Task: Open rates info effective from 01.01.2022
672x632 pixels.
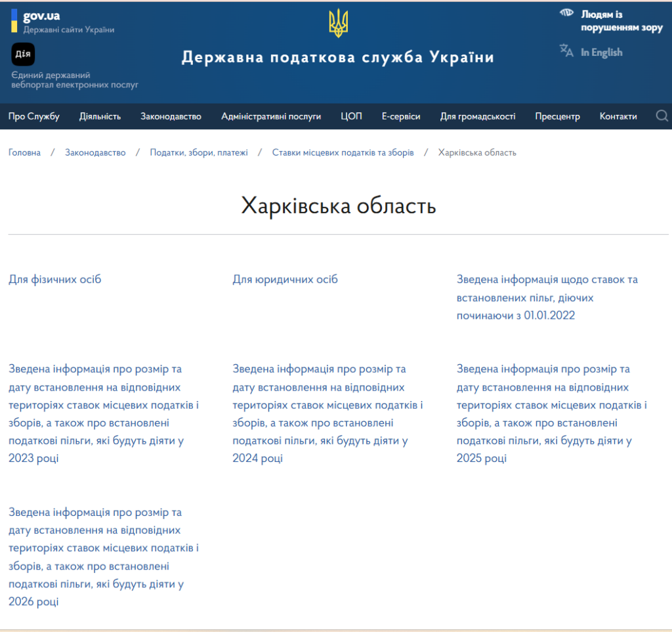Action: click(x=547, y=297)
